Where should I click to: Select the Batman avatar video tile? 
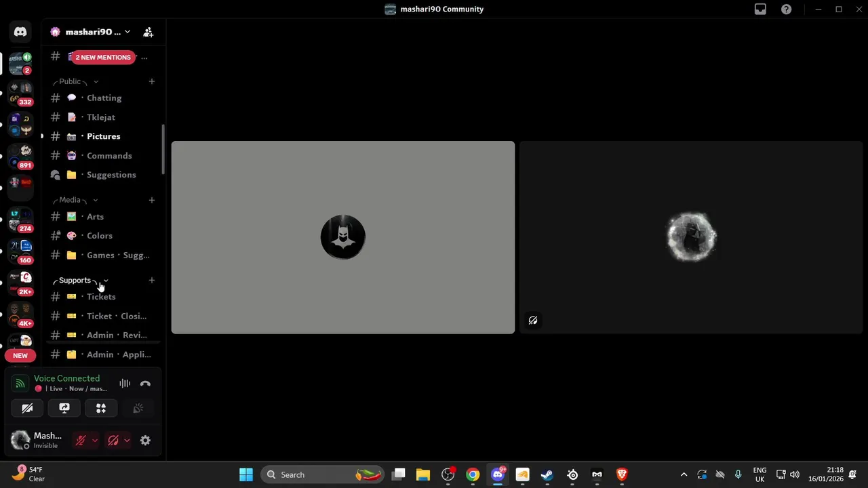coord(343,237)
